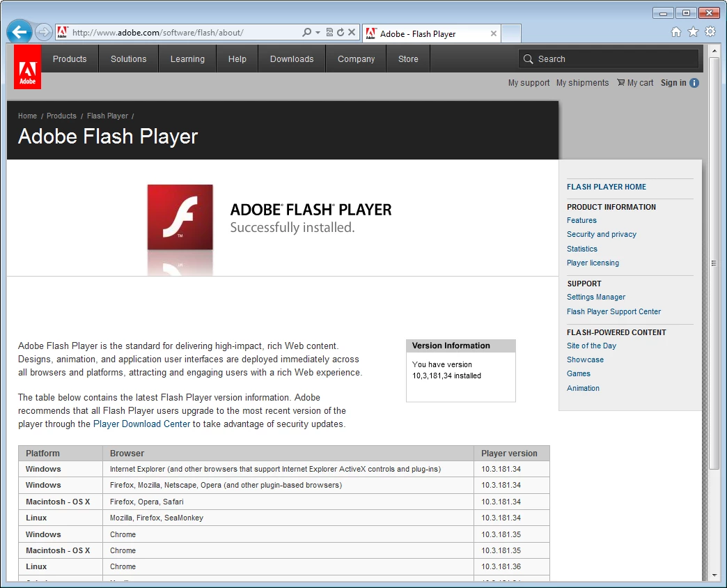Click the shopping cart icon
Image resolution: width=727 pixels, height=588 pixels.
pos(621,82)
